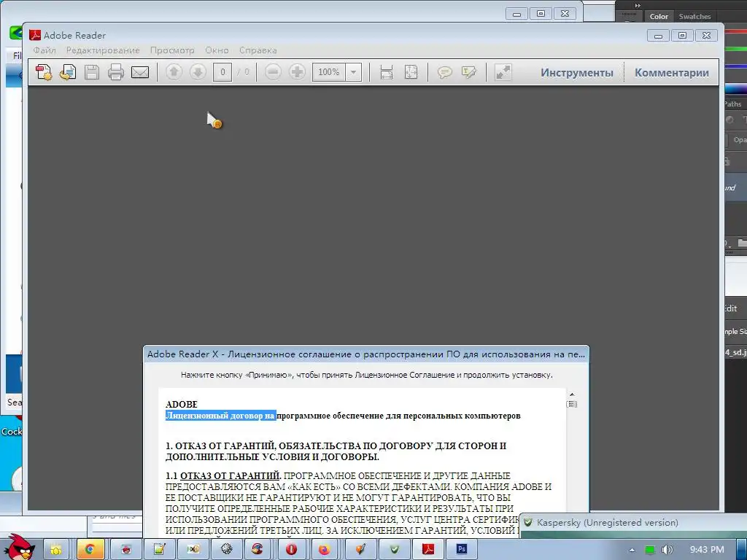The height and width of the screenshot is (560, 747).
Task: Open the Справка menu
Action: tap(258, 50)
